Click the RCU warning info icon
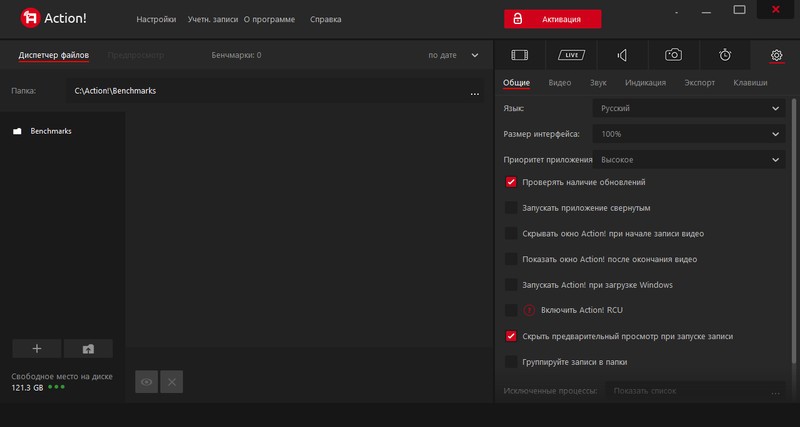The height and width of the screenshot is (427, 800). pyautogui.click(x=530, y=310)
